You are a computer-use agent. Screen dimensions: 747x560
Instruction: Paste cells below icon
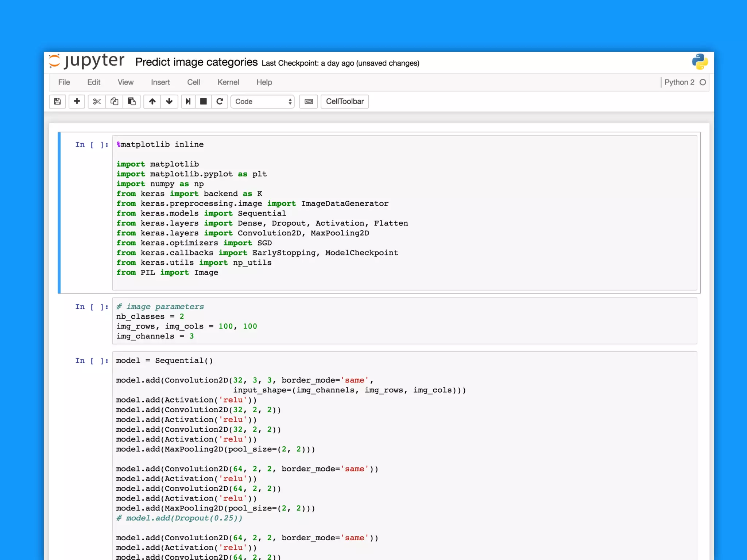132,101
